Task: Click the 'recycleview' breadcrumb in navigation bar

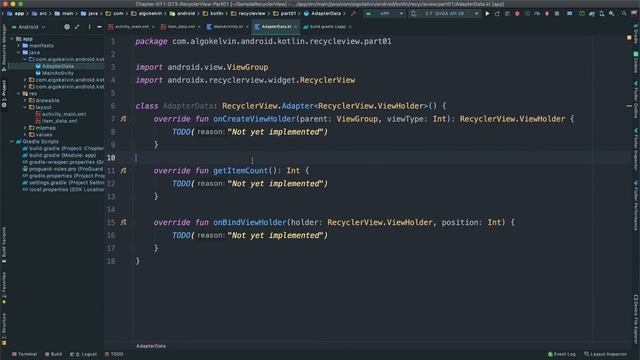Action: (252, 13)
